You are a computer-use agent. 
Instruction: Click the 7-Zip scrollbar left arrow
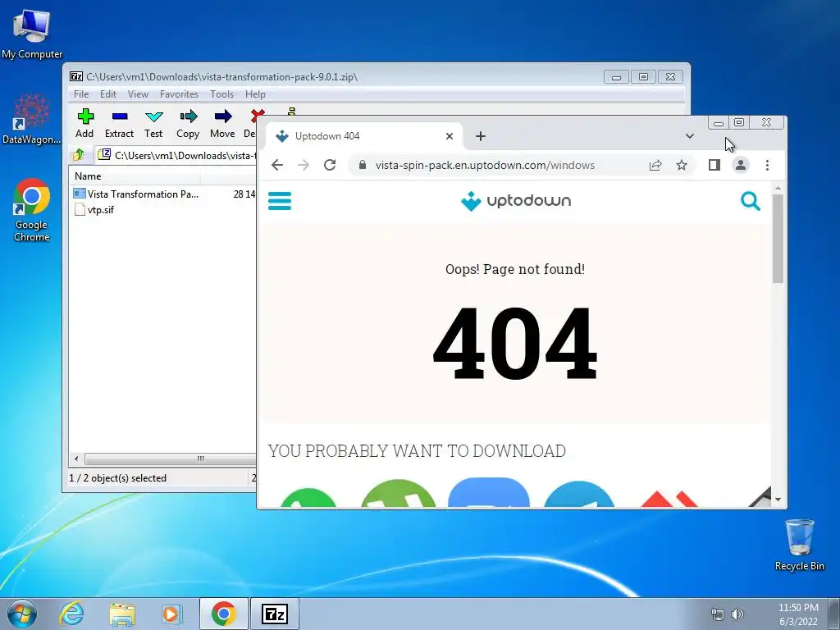pyautogui.click(x=76, y=459)
